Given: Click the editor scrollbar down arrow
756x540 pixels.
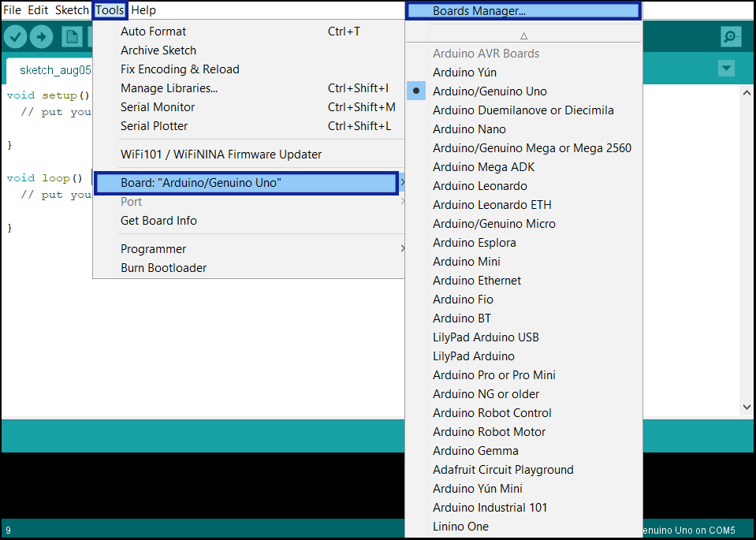Looking at the screenshot, I should click(x=747, y=407).
